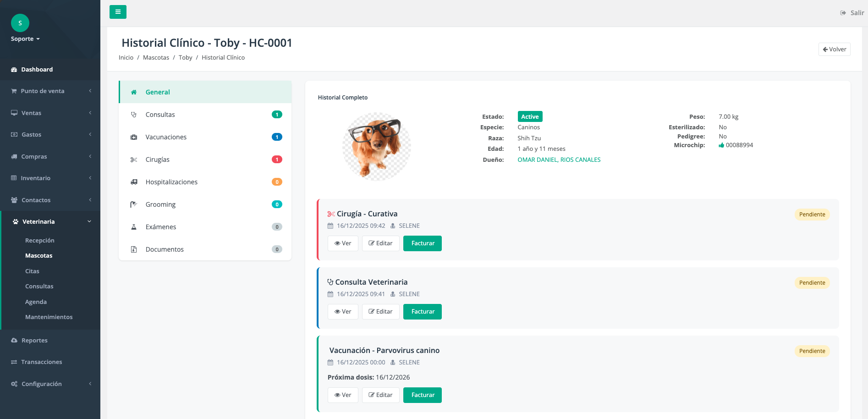This screenshot has width=868, height=419.
Task: Open owner link OMAR DANIEL, RIOS CANALES
Action: (559, 160)
